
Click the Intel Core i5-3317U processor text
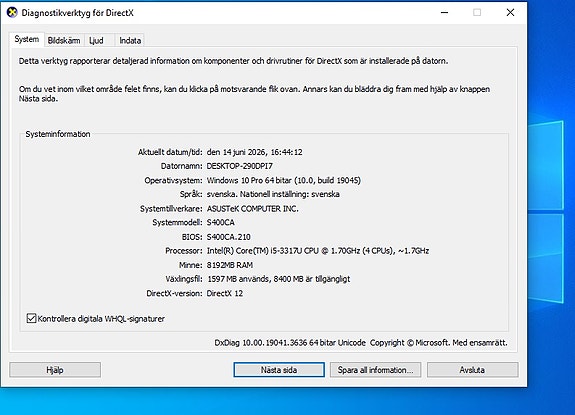pyautogui.click(x=318, y=251)
